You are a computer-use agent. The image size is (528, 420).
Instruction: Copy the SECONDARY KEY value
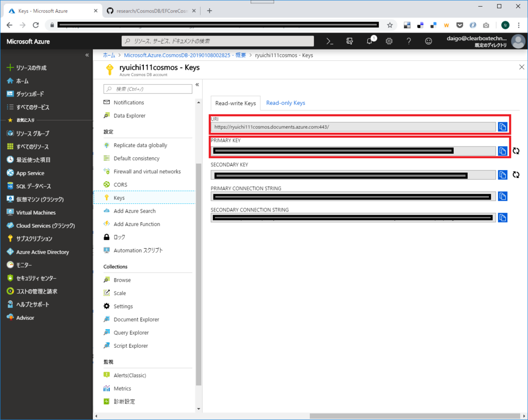[x=502, y=174]
